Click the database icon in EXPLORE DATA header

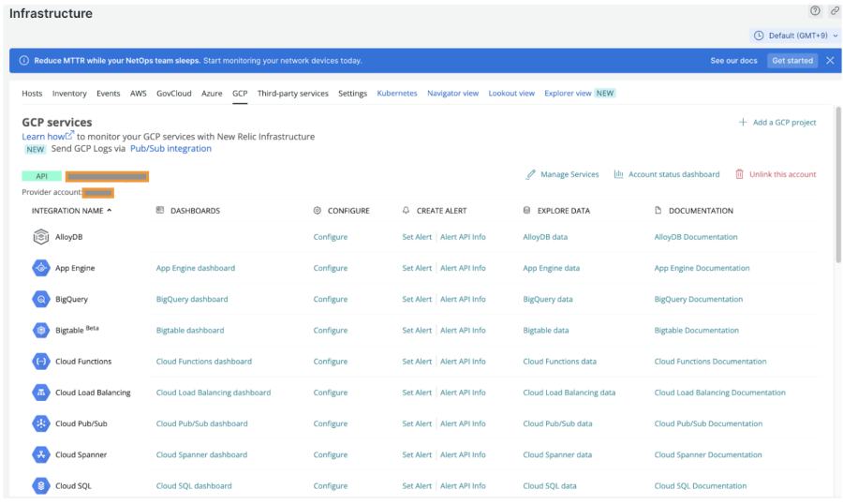pos(526,211)
